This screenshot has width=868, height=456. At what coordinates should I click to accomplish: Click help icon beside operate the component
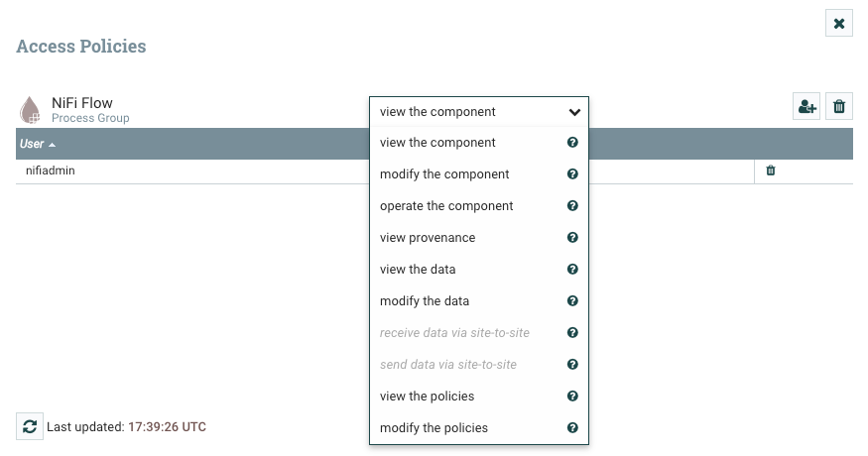pos(572,206)
